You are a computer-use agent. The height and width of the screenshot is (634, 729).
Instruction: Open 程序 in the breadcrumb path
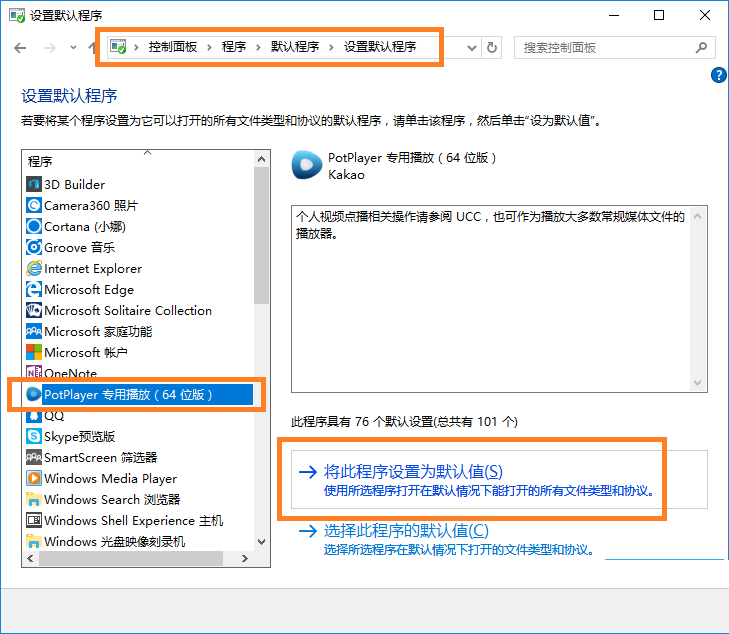click(234, 47)
